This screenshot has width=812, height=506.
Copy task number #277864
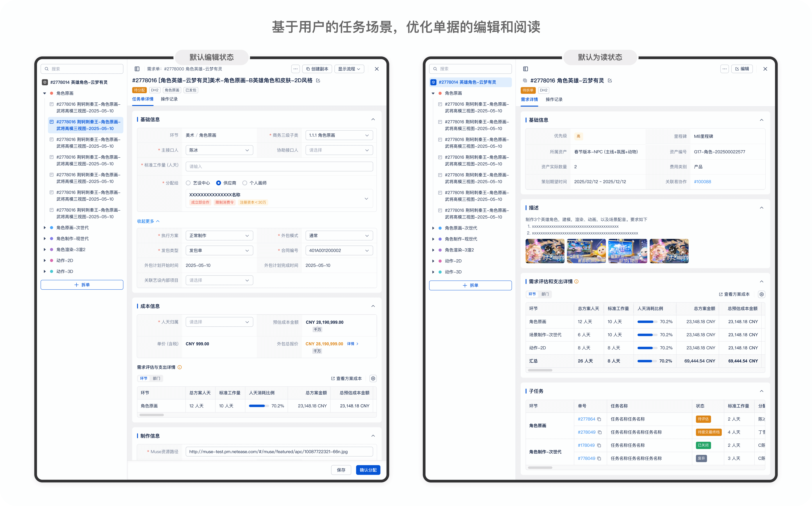click(x=599, y=419)
